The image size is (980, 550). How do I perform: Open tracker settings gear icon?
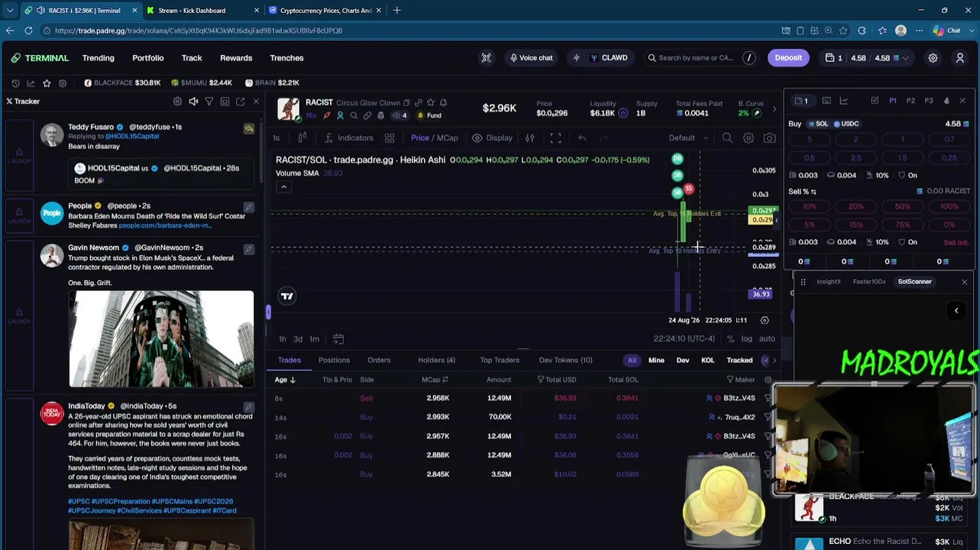click(x=177, y=102)
